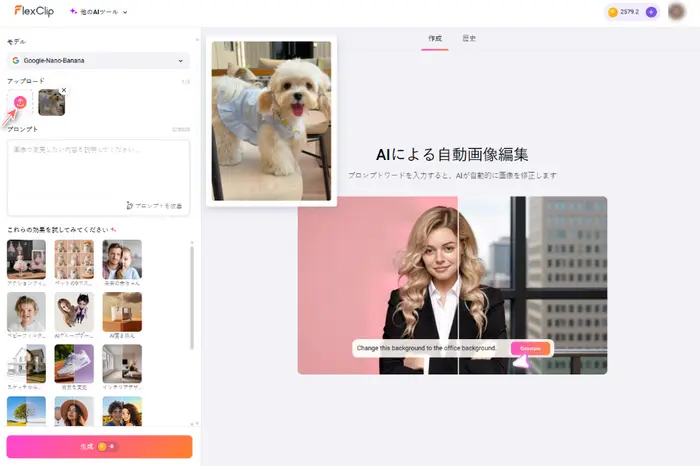Viewport: 700px width, 466px height.
Task: Click the orange 生成 generate button
Action: (x=99, y=446)
